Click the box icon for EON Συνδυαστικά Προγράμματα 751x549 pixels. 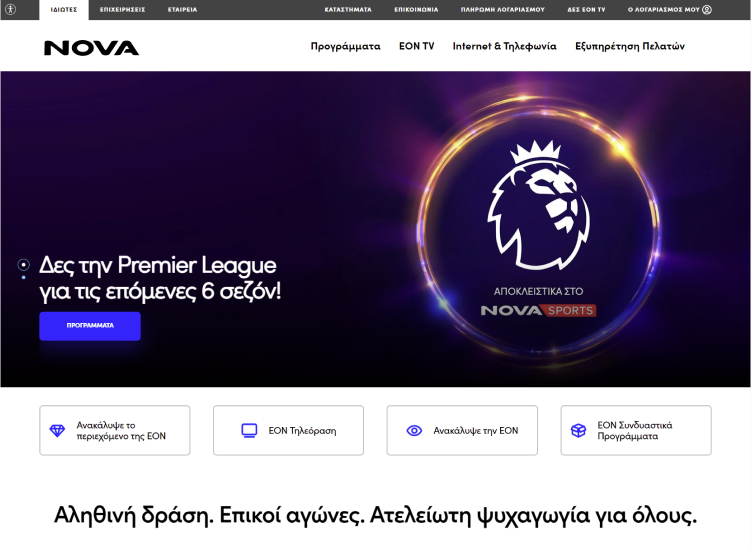[579, 430]
